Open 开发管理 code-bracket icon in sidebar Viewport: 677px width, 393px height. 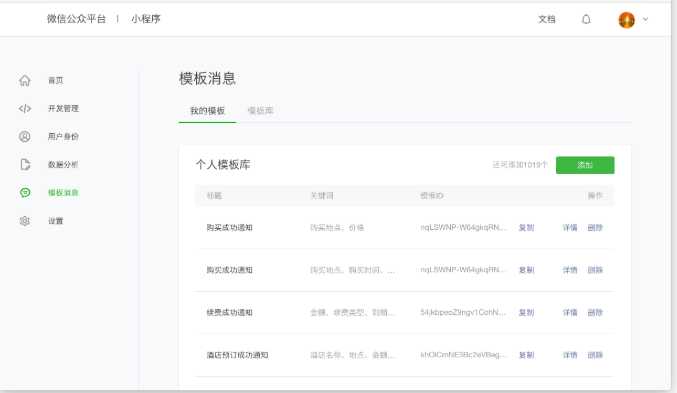click(x=25, y=108)
